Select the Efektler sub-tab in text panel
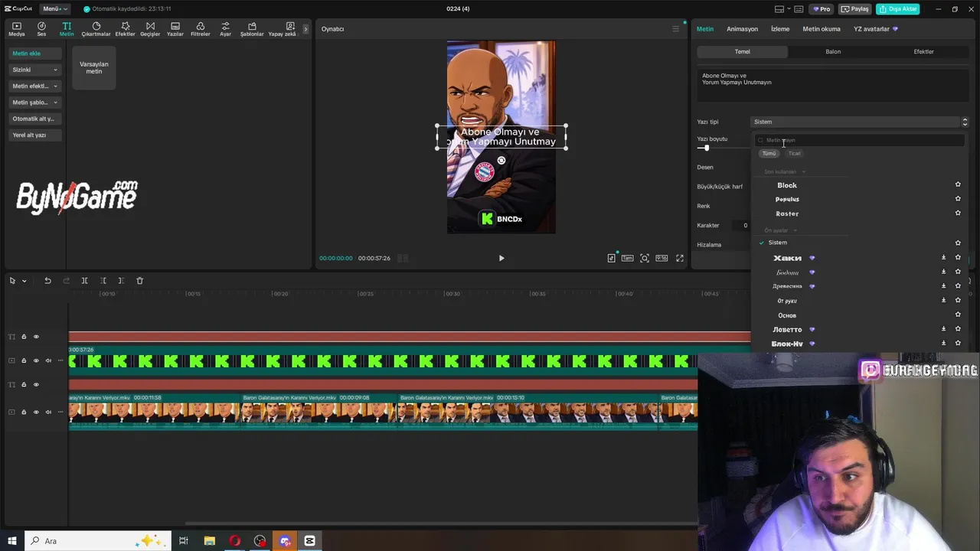Screen dimensions: 980x551 (x=923, y=52)
